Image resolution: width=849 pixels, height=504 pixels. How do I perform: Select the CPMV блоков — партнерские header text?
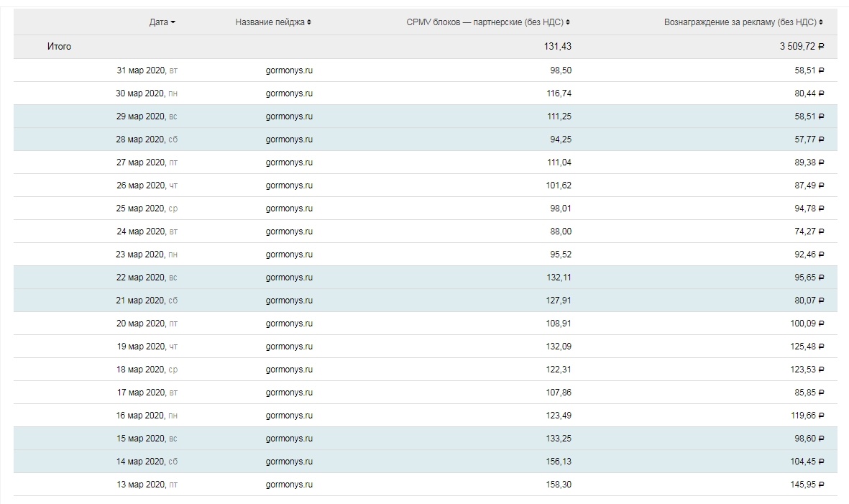coord(485,22)
